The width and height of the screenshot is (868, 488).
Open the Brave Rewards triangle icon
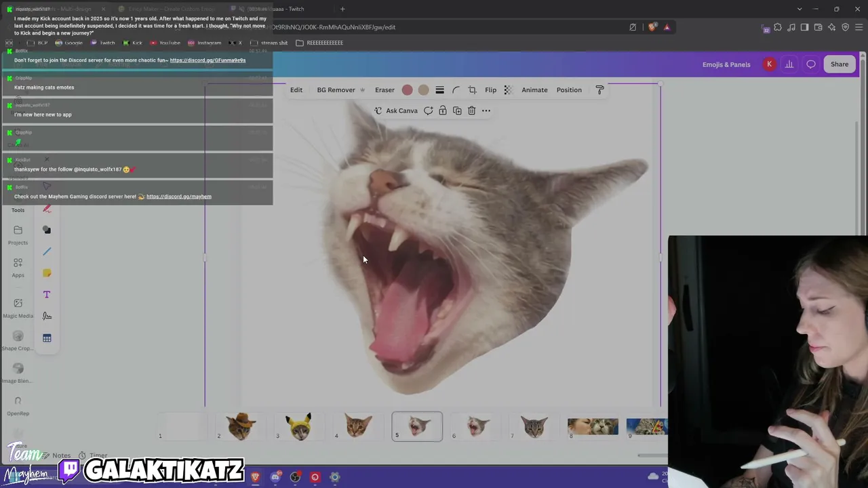(667, 27)
